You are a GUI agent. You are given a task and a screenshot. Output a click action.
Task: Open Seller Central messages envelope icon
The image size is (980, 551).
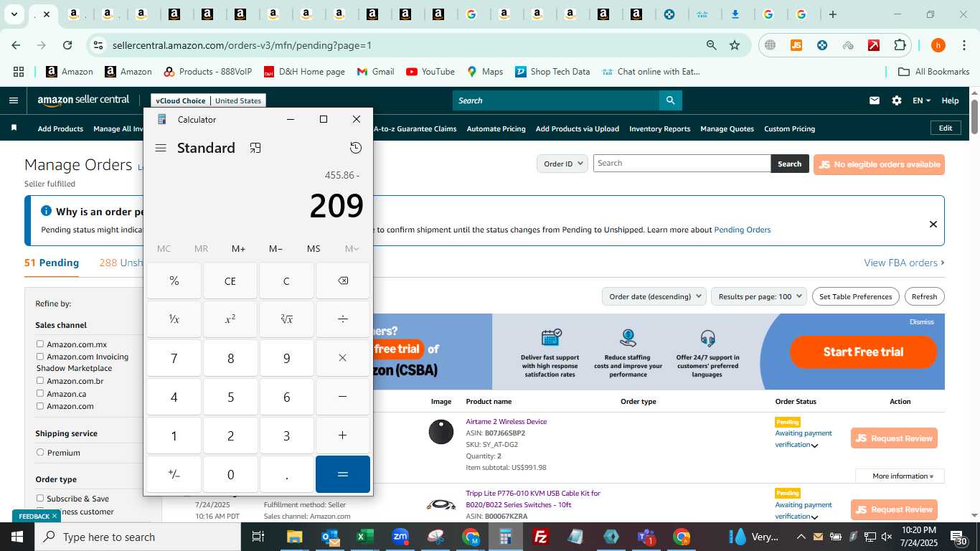coord(874,100)
